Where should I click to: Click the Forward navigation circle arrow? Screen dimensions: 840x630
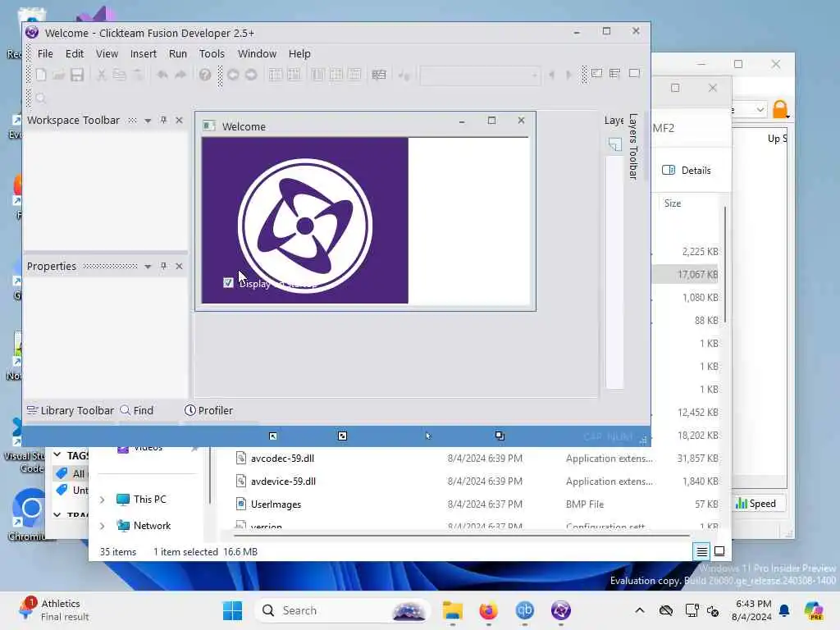click(x=251, y=75)
